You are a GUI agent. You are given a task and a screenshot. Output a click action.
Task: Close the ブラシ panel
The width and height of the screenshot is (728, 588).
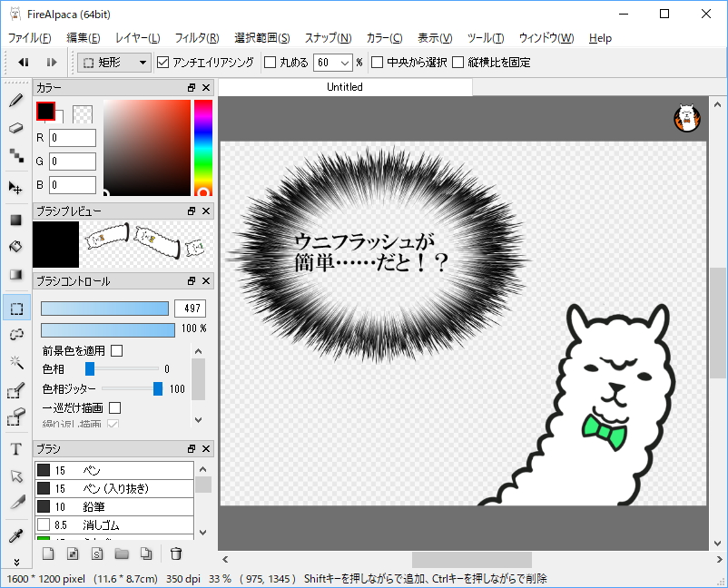click(207, 449)
